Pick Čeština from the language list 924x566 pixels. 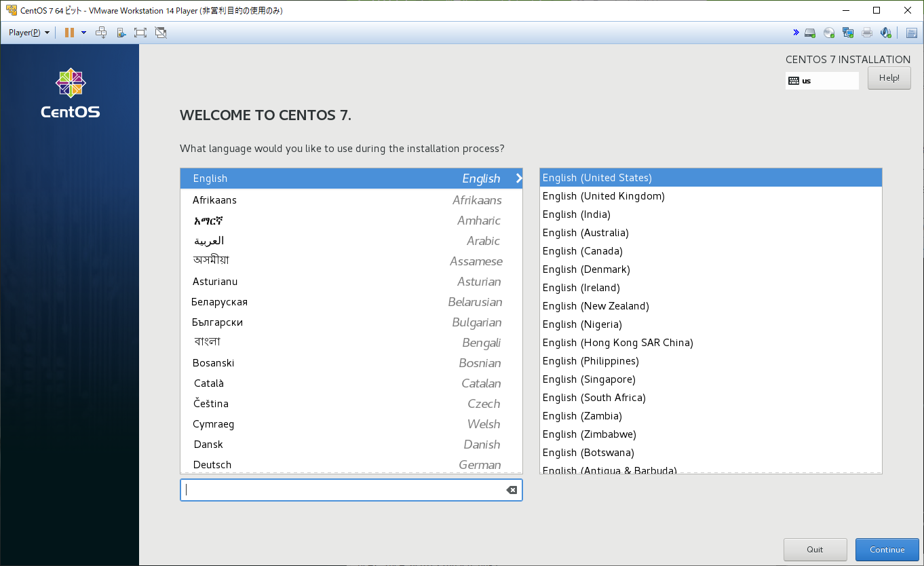(x=351, y=404)
